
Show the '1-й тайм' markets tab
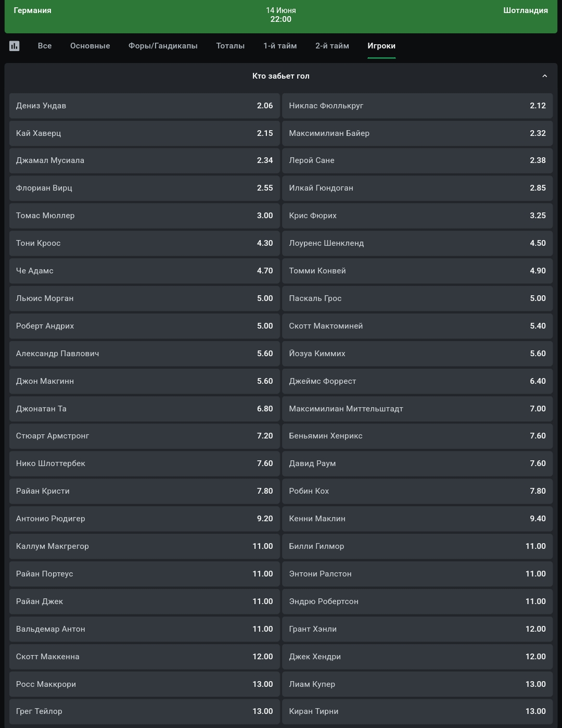[280, 46]
